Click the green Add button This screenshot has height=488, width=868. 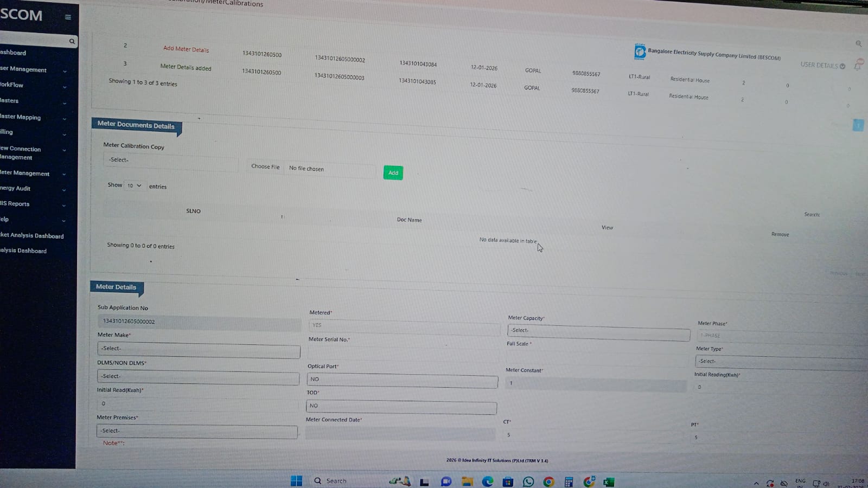[x=393, y=173]
